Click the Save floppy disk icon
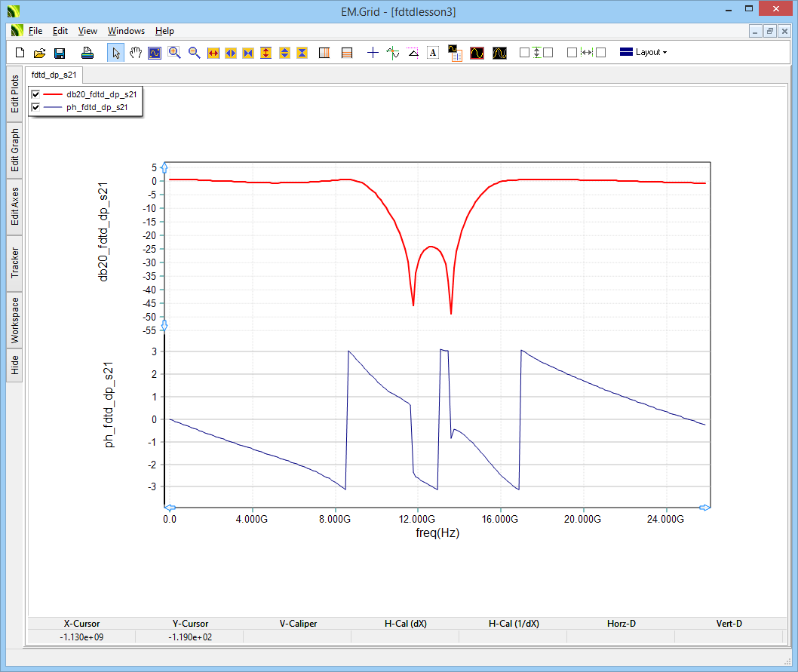This screenshot has width=798, height=672. (x=60, y=53)
